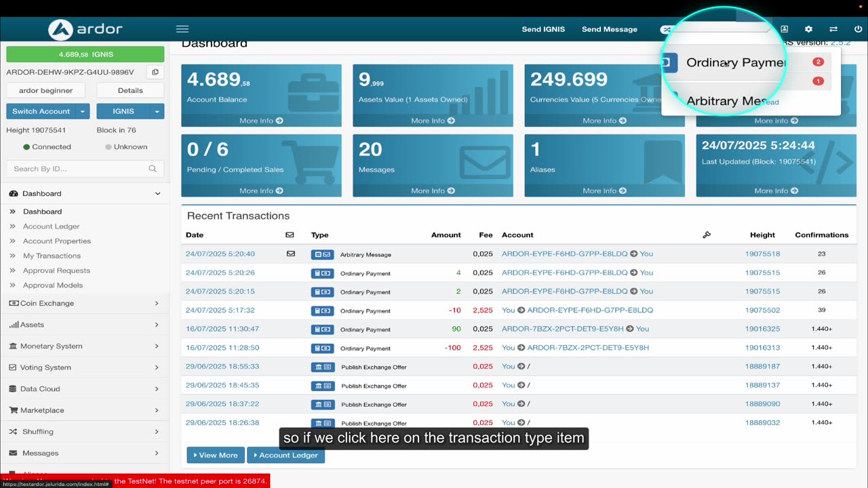Click the key column header icon
Screen dimensions: 868x488
click(706, 235)
